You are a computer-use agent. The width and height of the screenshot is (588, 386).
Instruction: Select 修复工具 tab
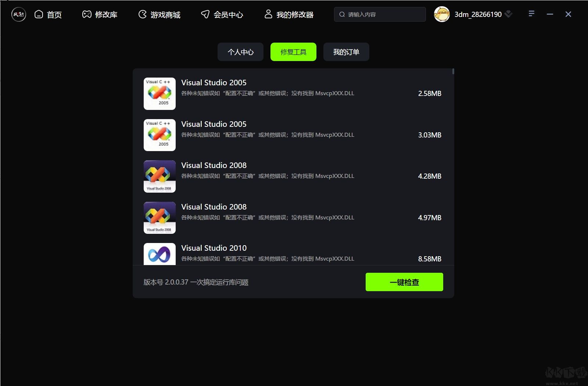pos(293,52)
